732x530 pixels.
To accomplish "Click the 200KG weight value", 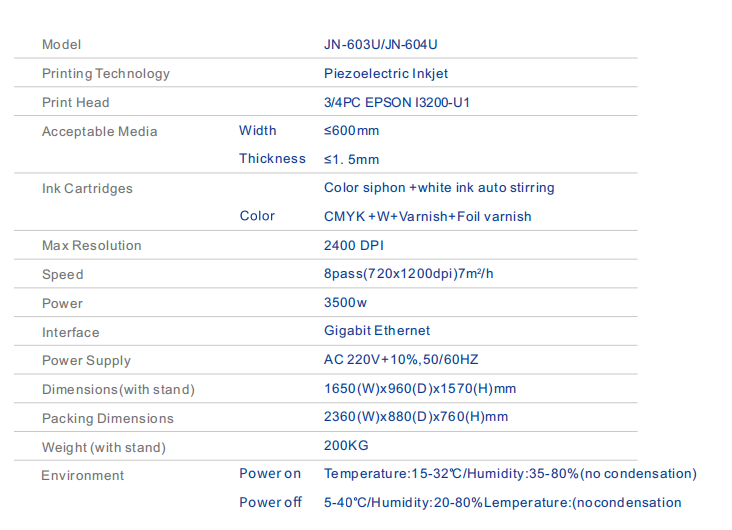I will (x=345, y=446).
